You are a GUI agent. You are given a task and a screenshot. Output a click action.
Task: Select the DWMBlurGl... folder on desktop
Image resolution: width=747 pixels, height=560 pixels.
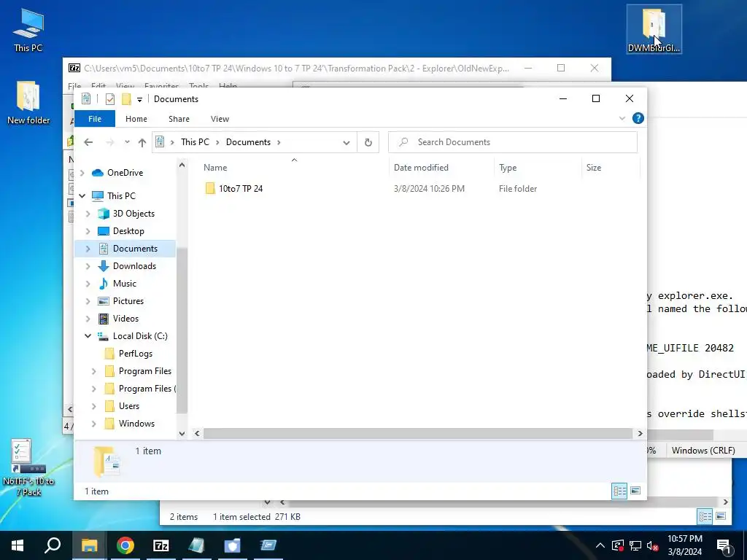(654, 29)
